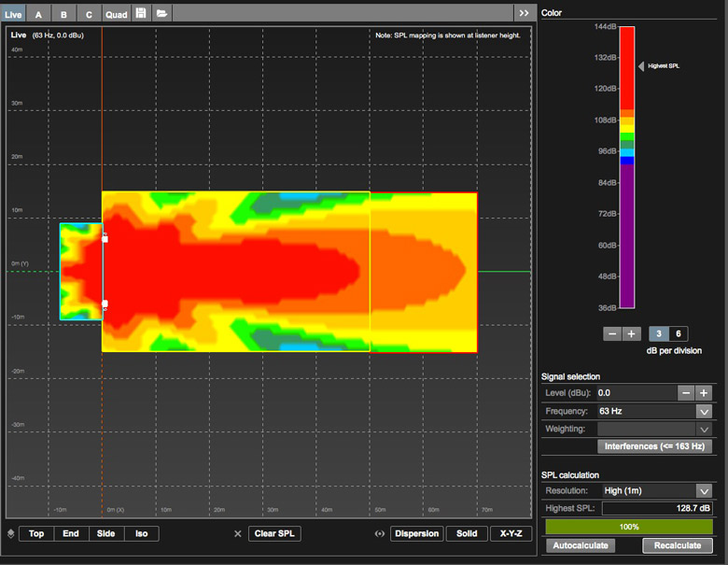This screenshot has height=565, width=728.
Task: Click the Autocalculate button
Action: (x=581, y=545)
